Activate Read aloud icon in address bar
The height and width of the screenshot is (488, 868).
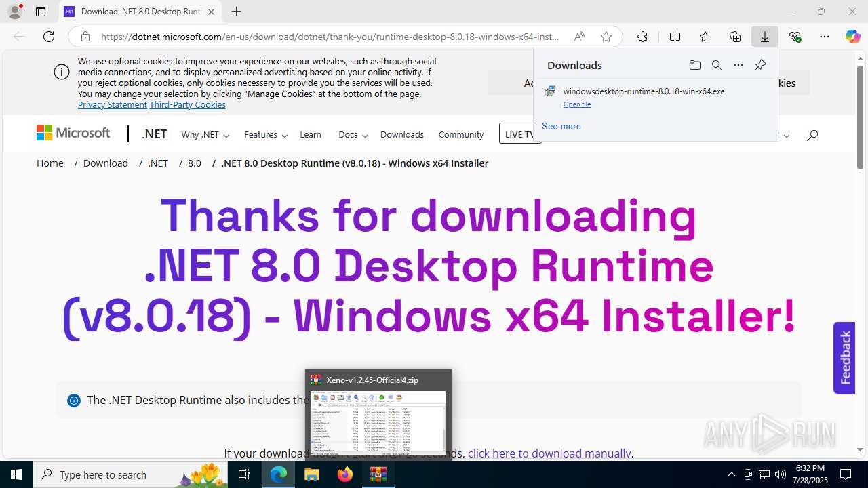click(579, 37)
